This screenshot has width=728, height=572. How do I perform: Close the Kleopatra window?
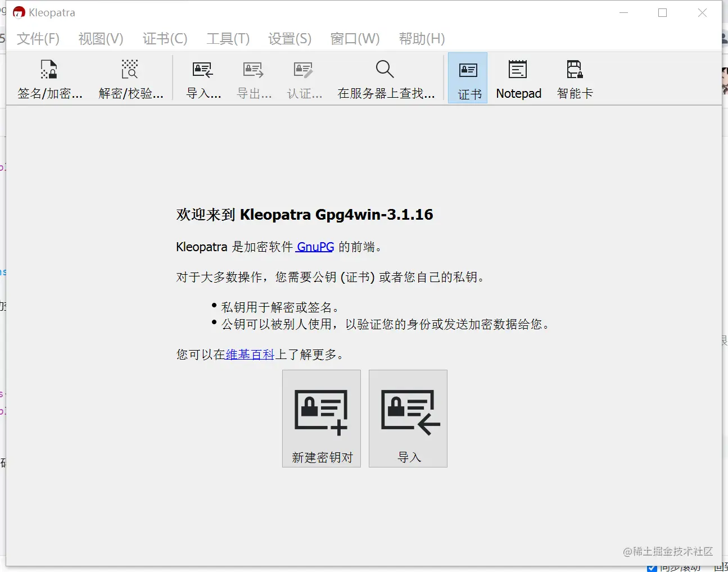[x=702, y=13]
